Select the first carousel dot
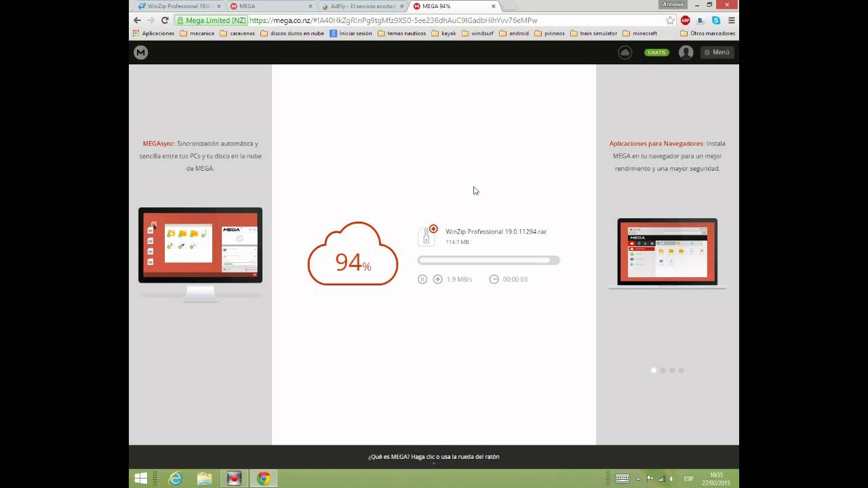The height and width of the screenshot is (488, 868). click(654, 370)
